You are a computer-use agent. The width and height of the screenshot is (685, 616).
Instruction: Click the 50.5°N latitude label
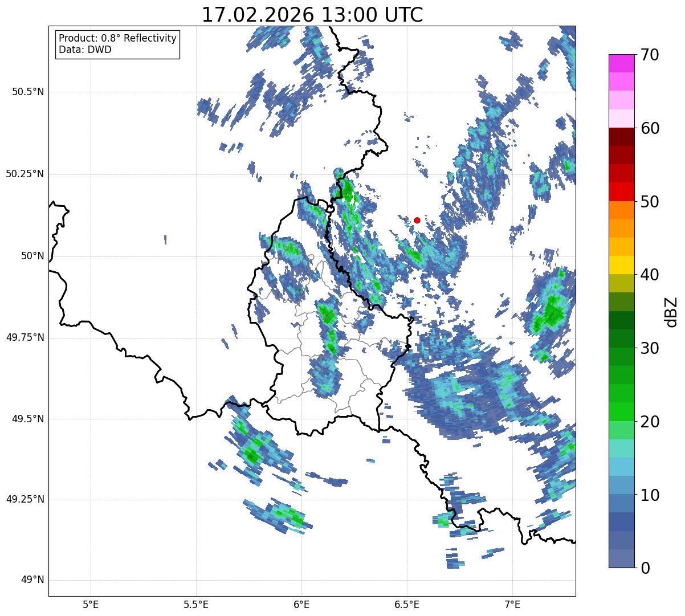point(28,92)
